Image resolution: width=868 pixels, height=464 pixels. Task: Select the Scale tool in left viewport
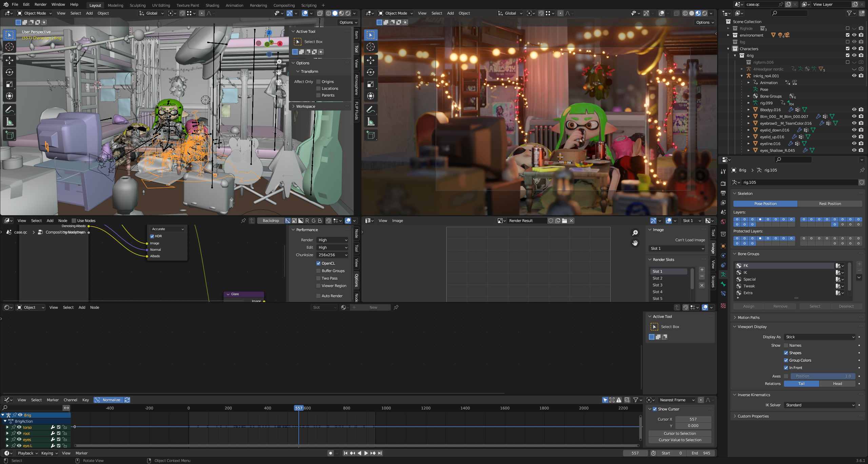pyautogui.click(x=9, y=84)
